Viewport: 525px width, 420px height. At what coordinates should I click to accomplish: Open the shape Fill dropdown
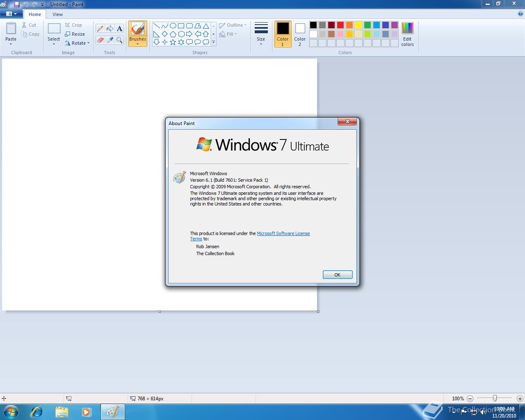tap(228, 34)
